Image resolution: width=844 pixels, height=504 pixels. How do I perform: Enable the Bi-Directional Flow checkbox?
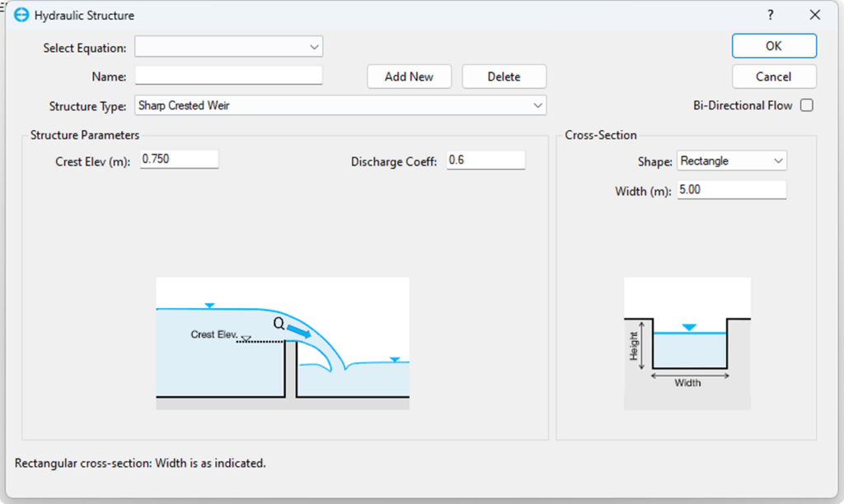click(x=806, y=105)
